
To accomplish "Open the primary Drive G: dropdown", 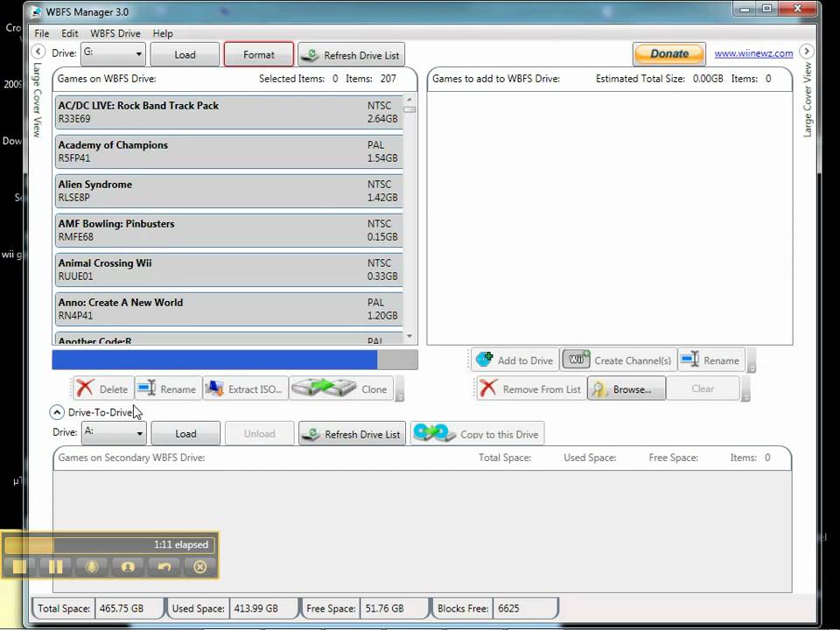I will pos(113,54).
